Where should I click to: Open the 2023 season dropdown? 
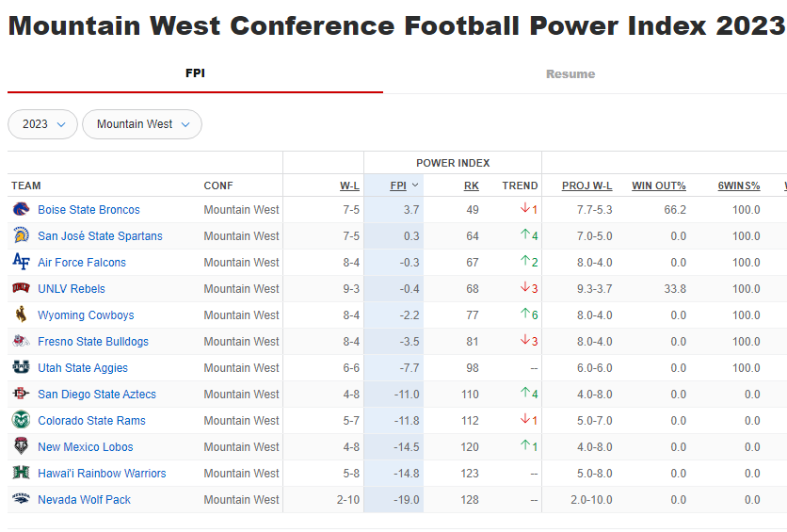(42, 124)
